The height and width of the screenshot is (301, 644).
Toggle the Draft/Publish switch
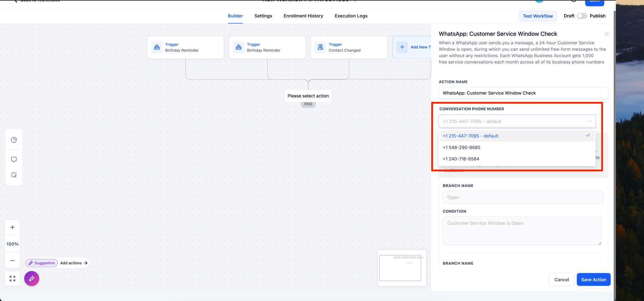point(582,16)
